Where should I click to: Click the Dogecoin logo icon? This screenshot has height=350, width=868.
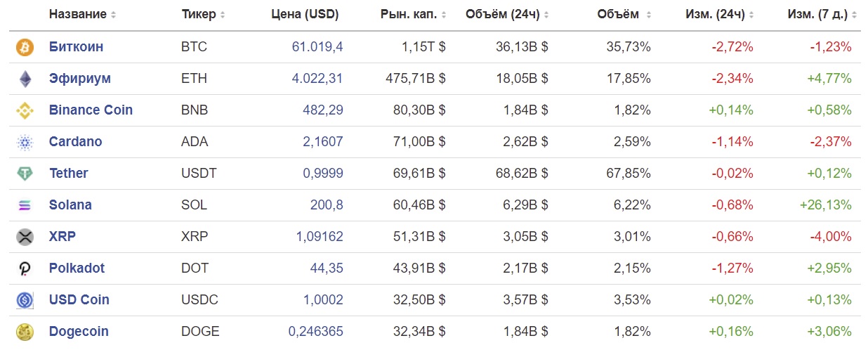pyautogui.click(x=25, y=332)
